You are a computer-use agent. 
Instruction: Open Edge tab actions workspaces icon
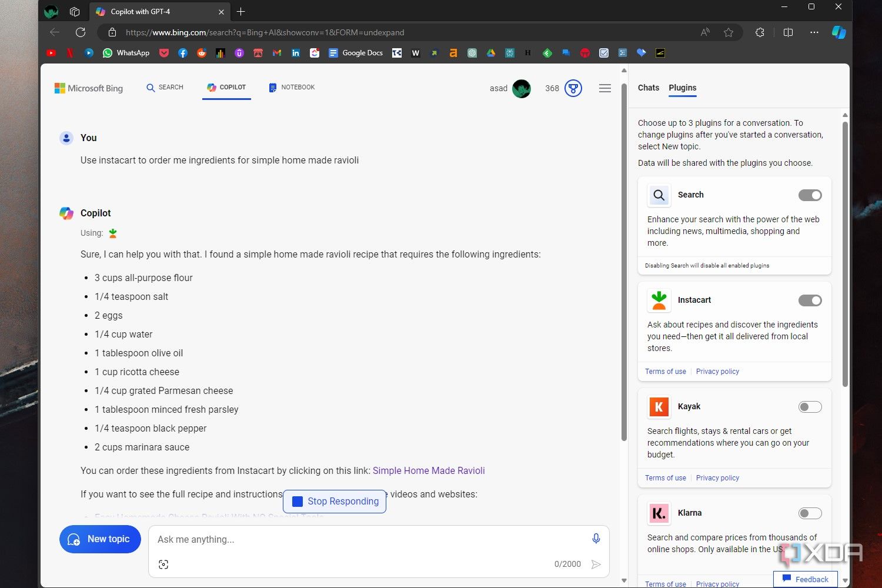75,11
